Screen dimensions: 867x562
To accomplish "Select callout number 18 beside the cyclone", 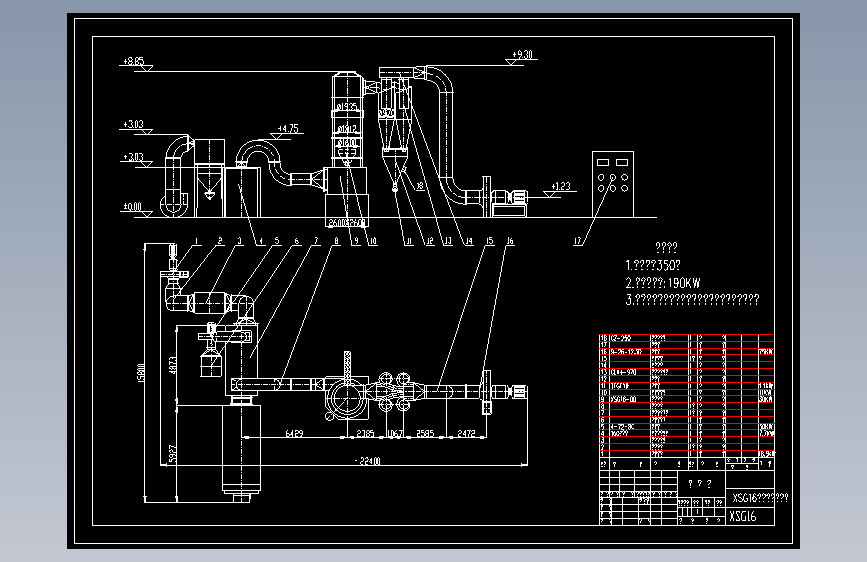I will (x=420, y=186).
